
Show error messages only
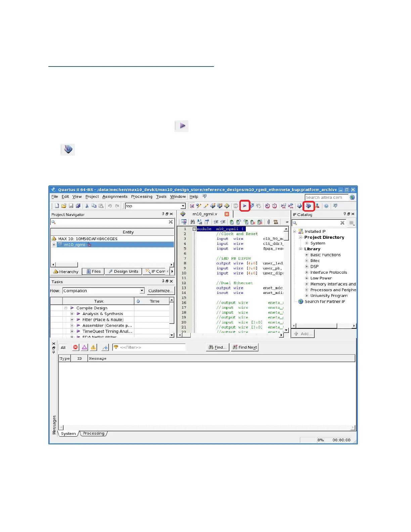coord(76,347)
